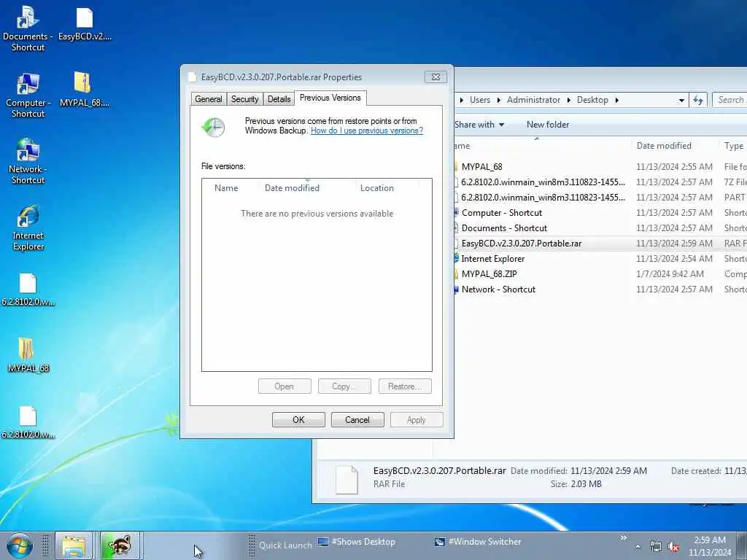Click the raccoon app taskbar icon
747x560 pixels.
coord(120,545)
